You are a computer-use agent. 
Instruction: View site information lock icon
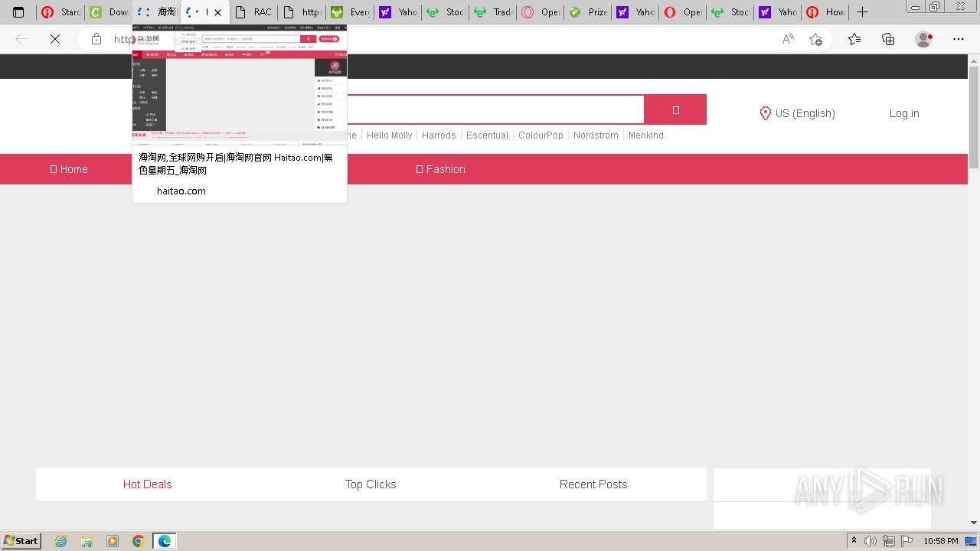[96, 39]
